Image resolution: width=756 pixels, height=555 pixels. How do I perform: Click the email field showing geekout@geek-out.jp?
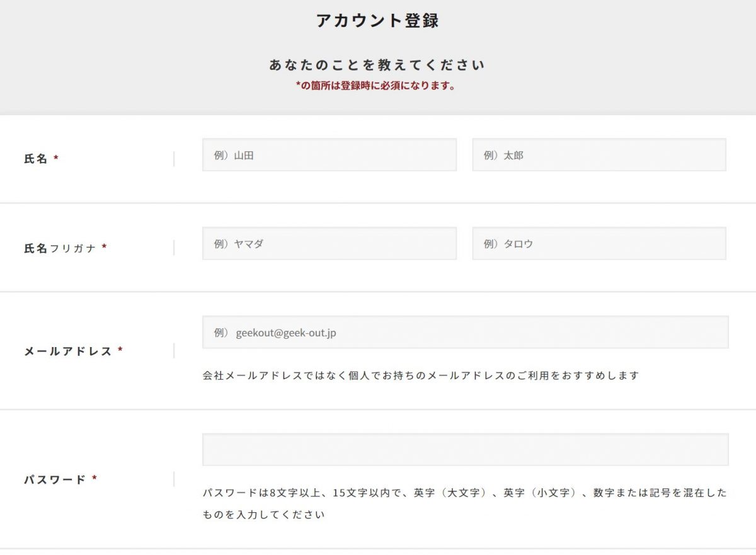click(x=465, y=332)
